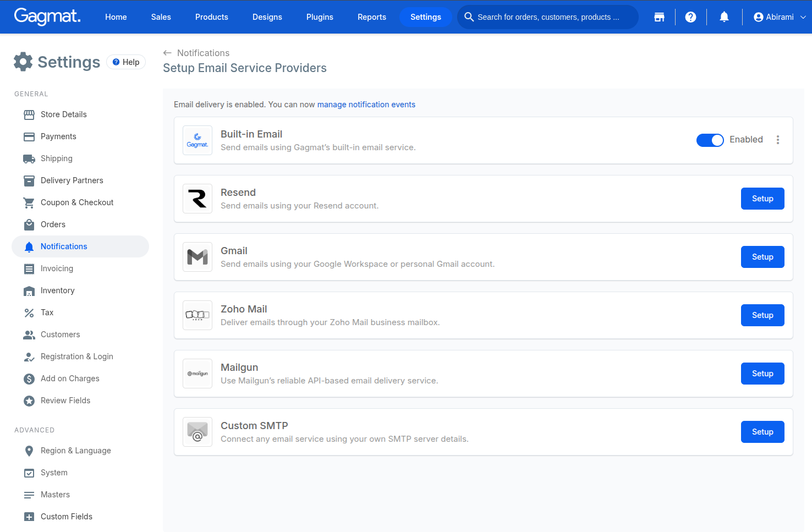Image resolution: width=812 pixels, height=532 pixels.
Task: Click the Invoicing document icon
Action: [x=29, y=268]
